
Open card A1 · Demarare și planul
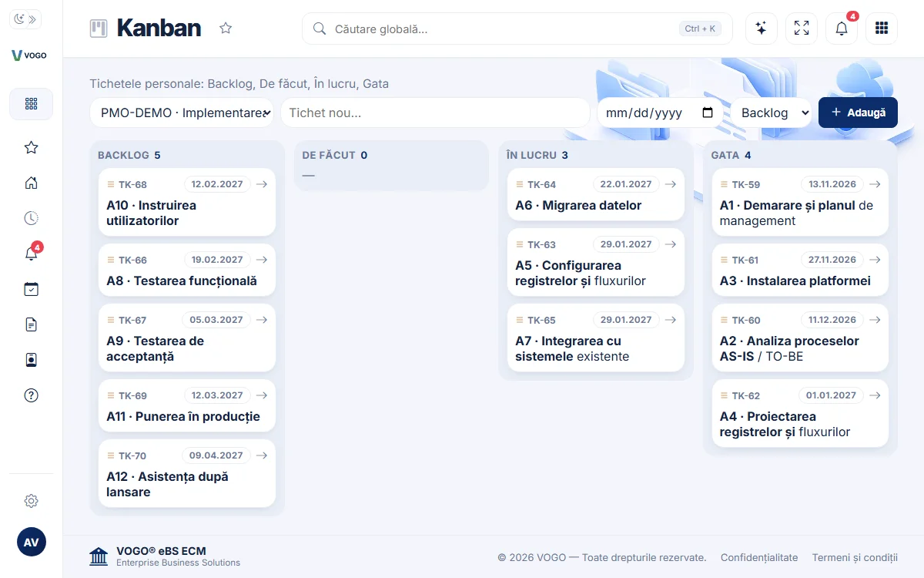click(800, 203)
